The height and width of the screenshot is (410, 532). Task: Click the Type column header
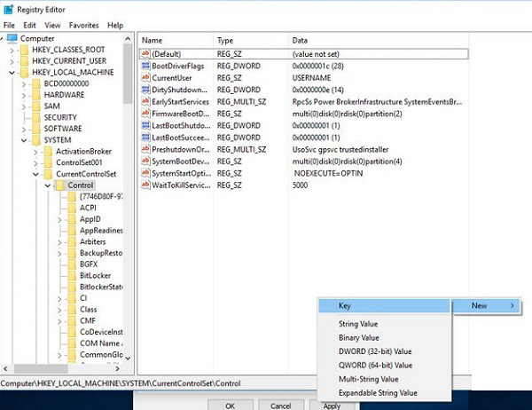(x=251, y=41)
